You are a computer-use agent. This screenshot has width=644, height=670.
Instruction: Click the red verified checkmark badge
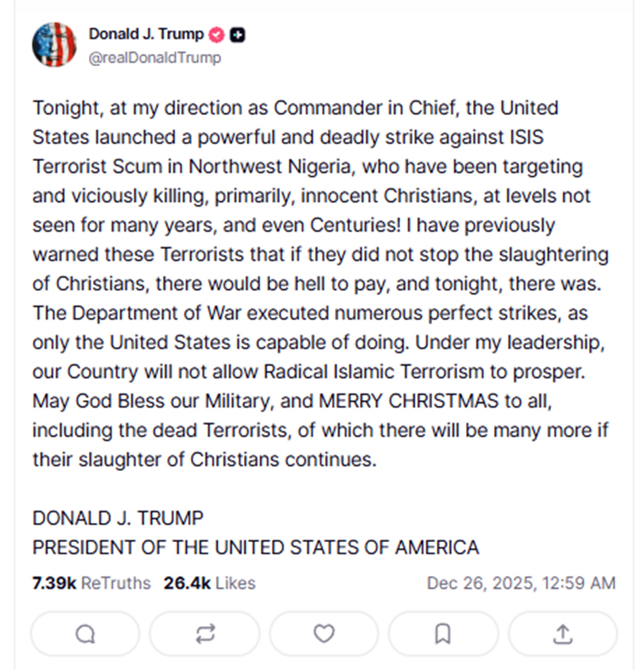216,35
